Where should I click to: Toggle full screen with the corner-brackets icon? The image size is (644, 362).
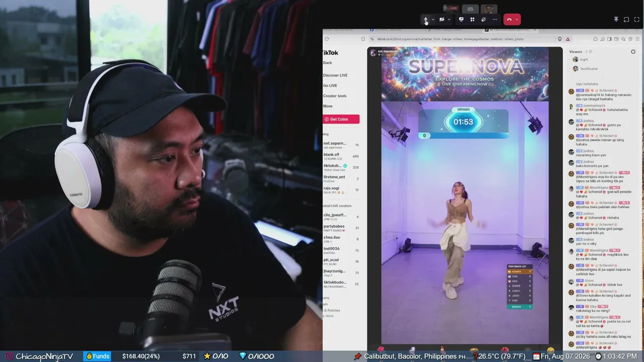coord(637,20)
